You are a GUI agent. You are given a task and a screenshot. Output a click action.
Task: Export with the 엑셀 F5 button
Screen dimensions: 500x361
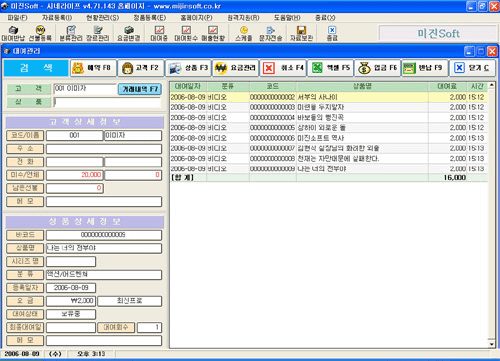330,68
